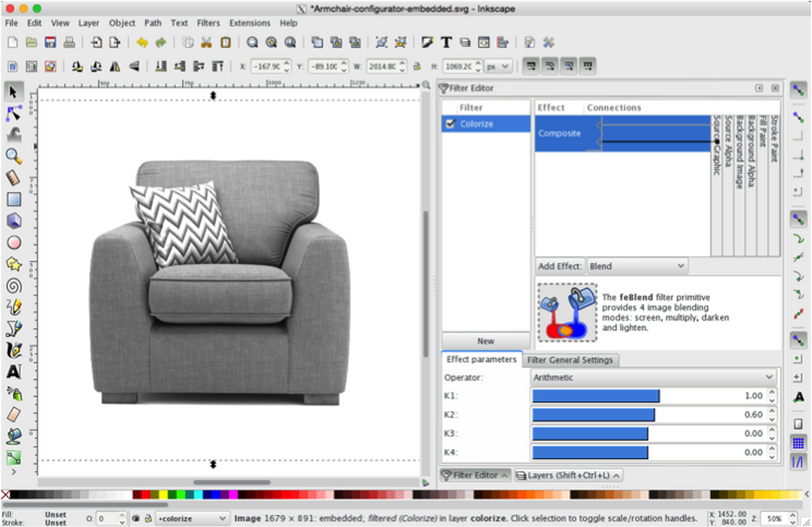Open the Add Effect Blend dropdown
This screenshot has width=812, height=527.
(637, 266)
